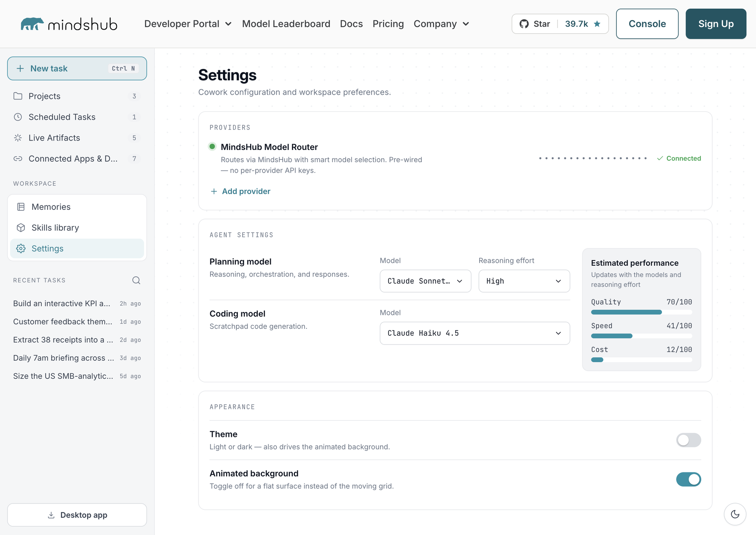Screen dimensions: 756x535
Task: Click the Cost progress bar
Action: point(641,360)
